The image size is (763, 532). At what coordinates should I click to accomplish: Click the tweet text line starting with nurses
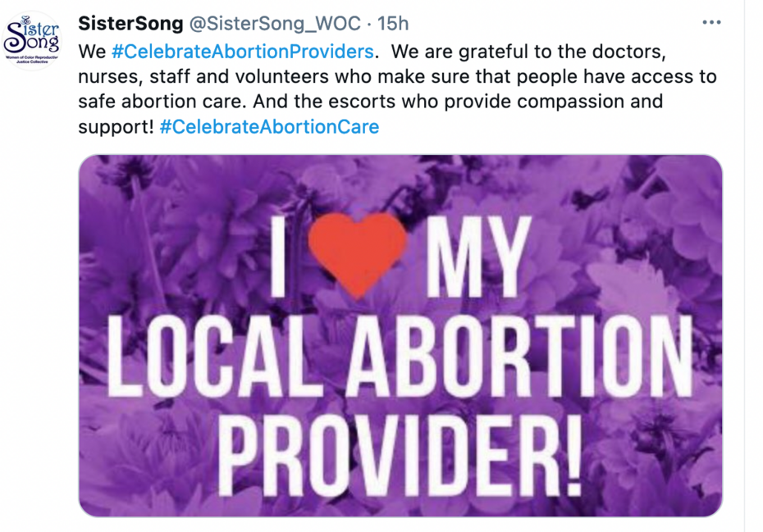[x=397, y=76]
